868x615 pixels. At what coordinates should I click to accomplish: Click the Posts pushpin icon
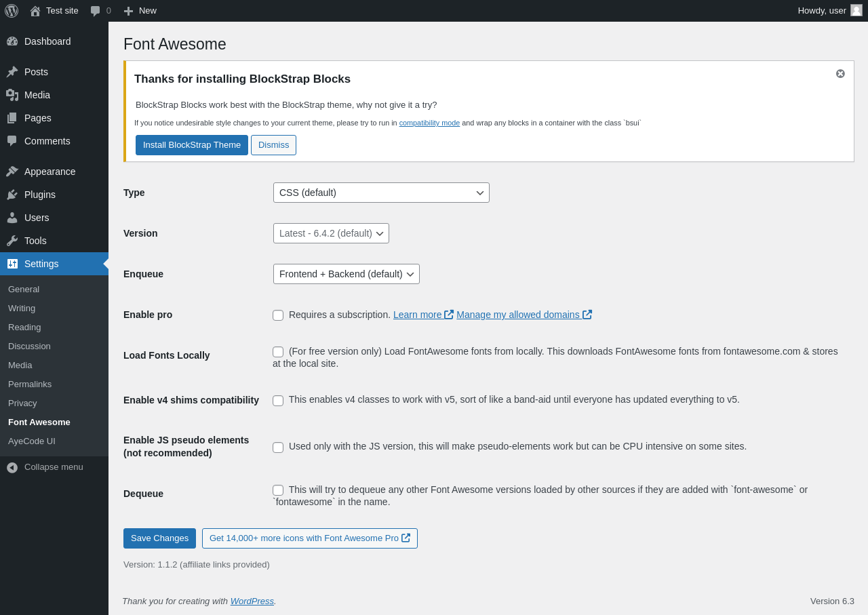click(x=12, y=72)
